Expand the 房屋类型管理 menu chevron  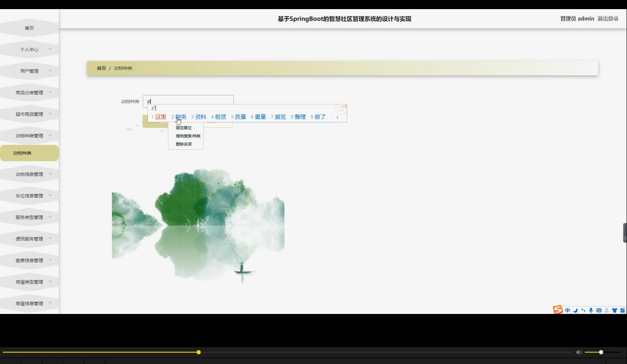(x=50, y=281)
